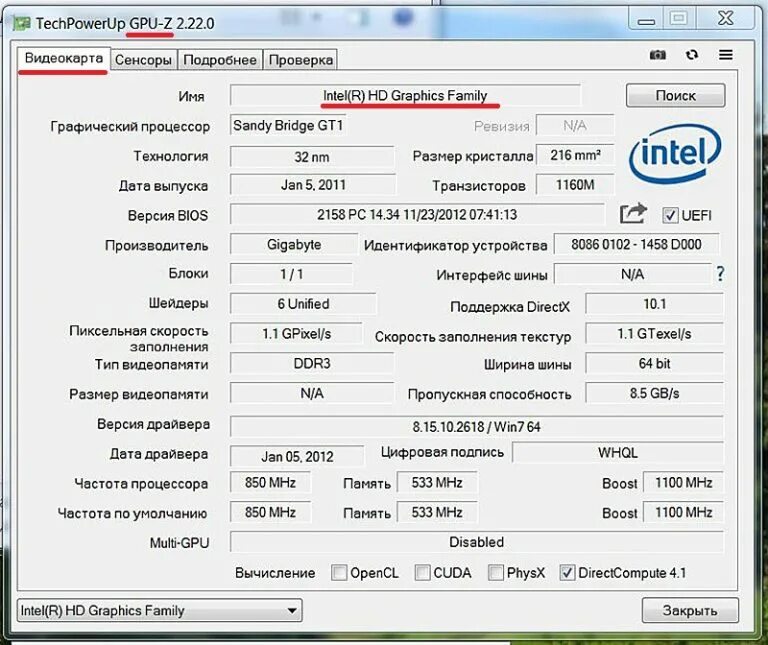
Task: Toggle the OpenCL checkbox
Action: (x=339, y=572)
